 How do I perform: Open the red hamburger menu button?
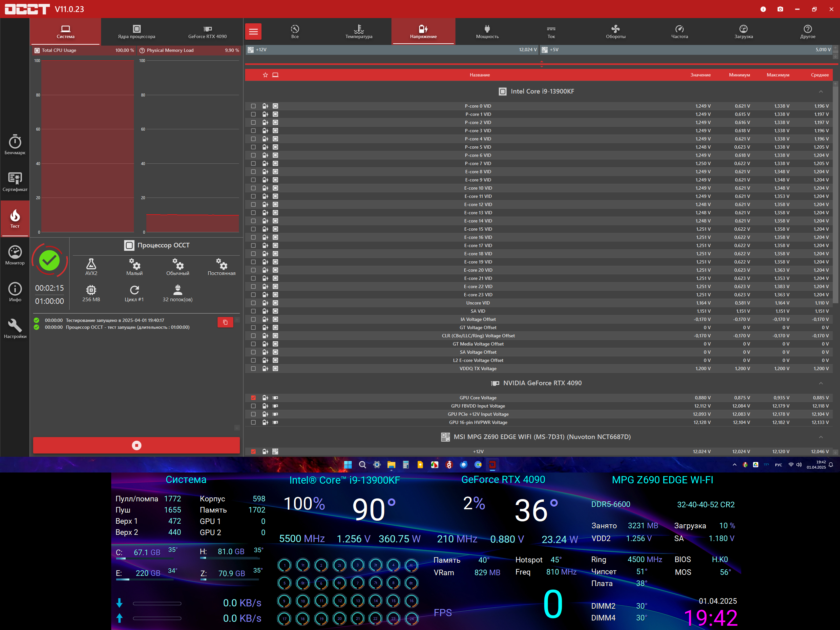click(253, 31)
